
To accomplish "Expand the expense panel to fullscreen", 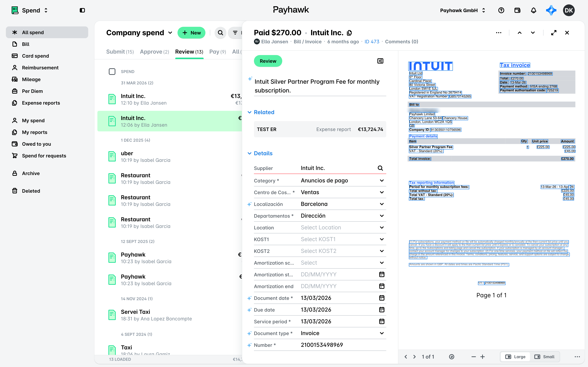I will tap(554, 33).
